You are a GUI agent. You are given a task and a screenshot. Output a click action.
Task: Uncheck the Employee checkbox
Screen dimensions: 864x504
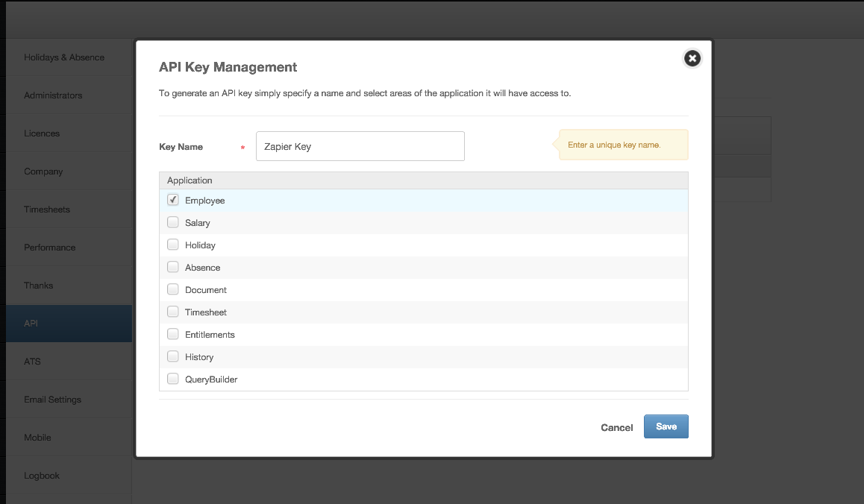[173, 200]
